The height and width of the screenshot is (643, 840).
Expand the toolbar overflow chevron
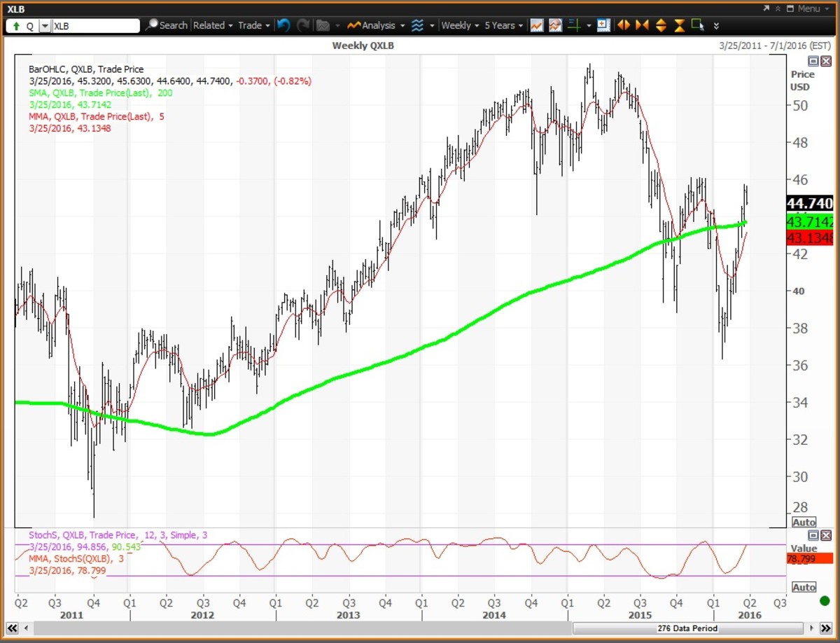[x=716, y=26]
